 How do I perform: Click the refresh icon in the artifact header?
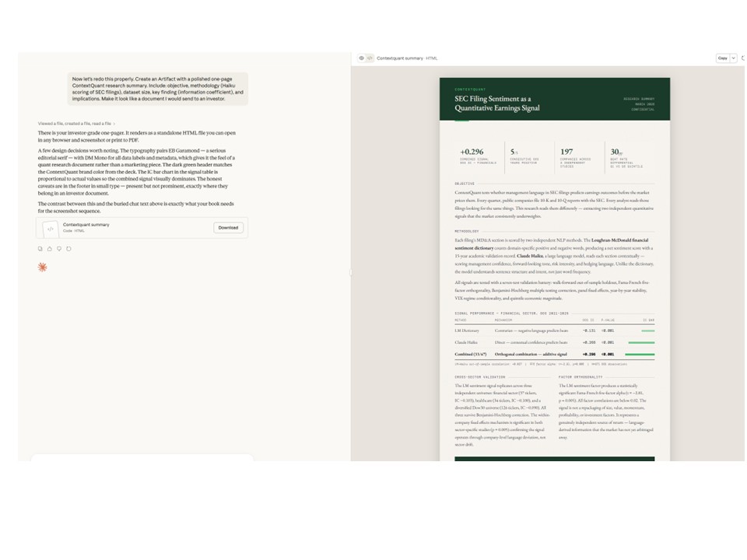(x=742, y=58)
